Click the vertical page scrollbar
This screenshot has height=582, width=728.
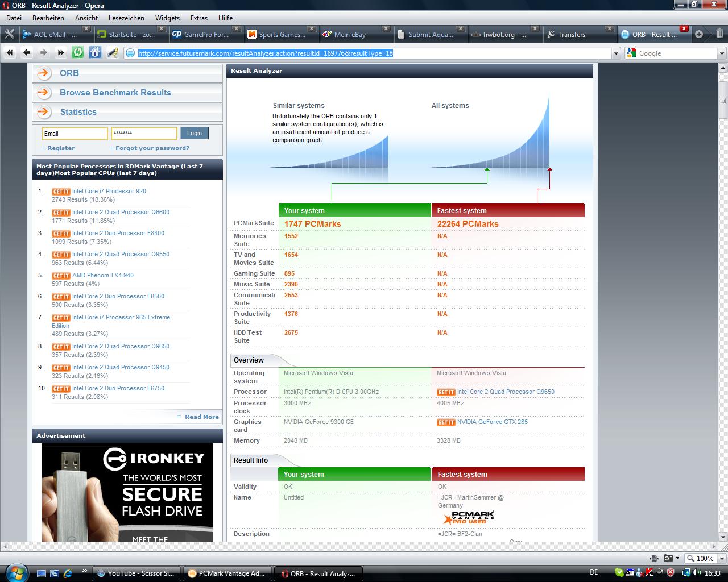pos(723,301)
